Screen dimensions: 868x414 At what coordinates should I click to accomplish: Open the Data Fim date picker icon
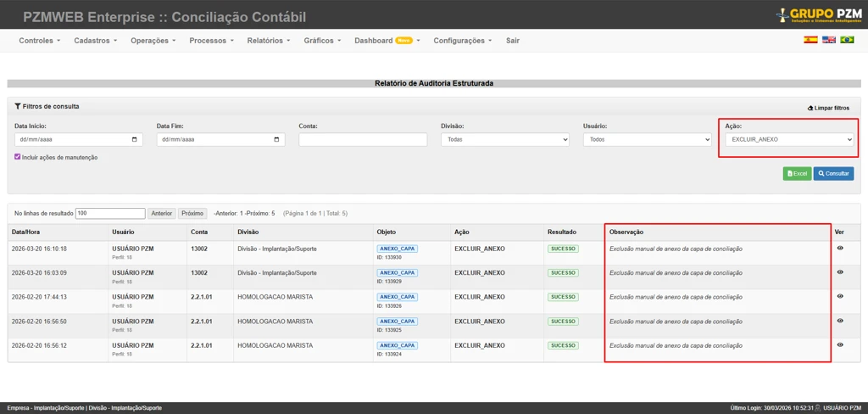277,140
